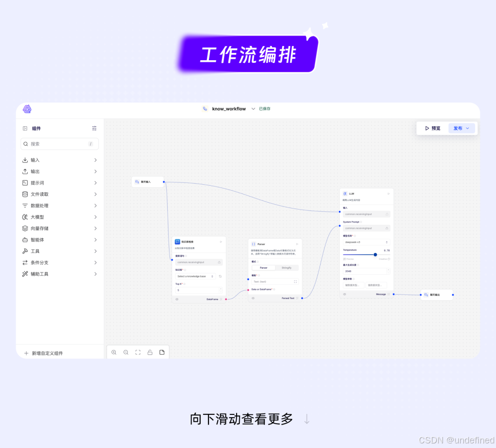Click the Temperature slider track near Creative
The height and width of the screenshot is (448, 496).
(x=383, y=255)
